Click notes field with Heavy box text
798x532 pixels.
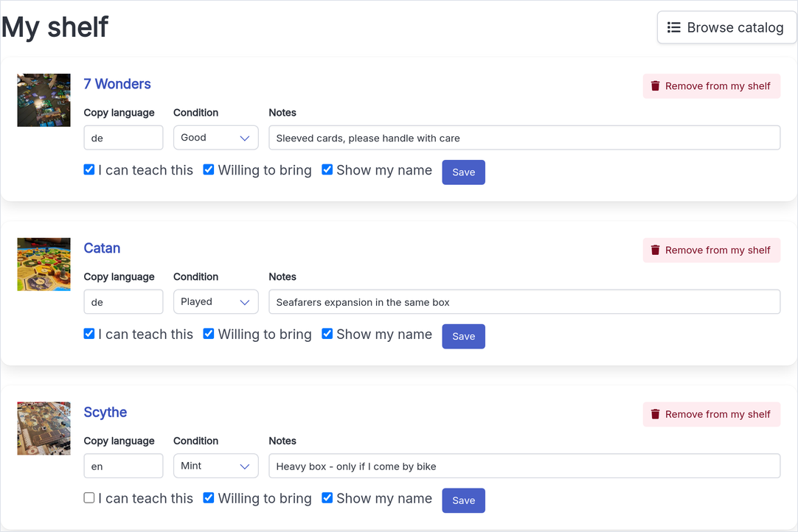click(524, 466)
